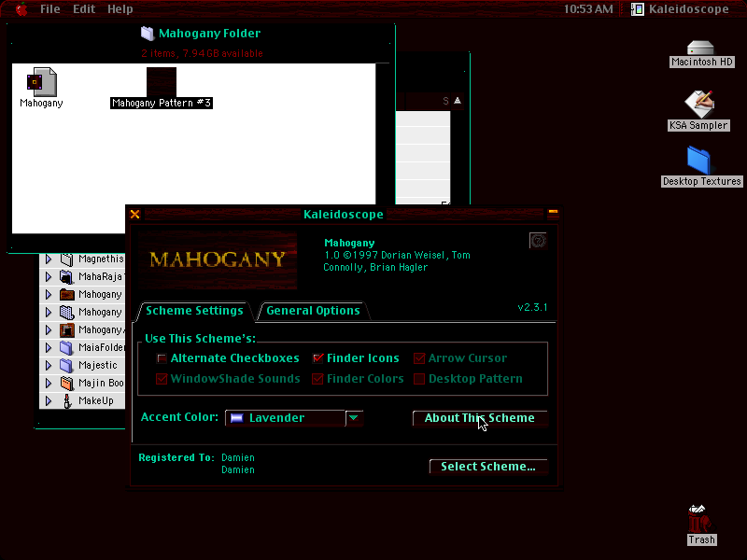This screenshot has height=560, width=747.
Task: Switch to the General Options tab
Action: pos(313,311)
